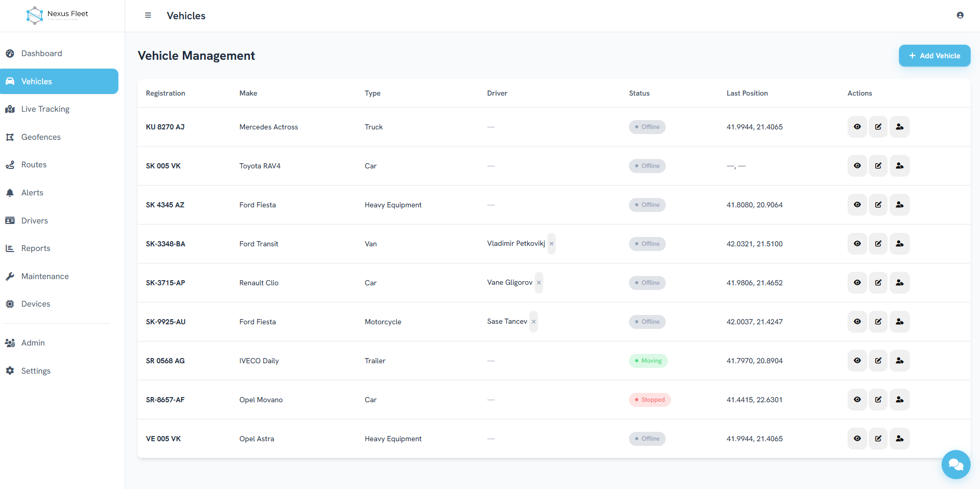Assign driver to VE 005 VK
This screenshot has height=489, width=980.
tap(900, 439)
